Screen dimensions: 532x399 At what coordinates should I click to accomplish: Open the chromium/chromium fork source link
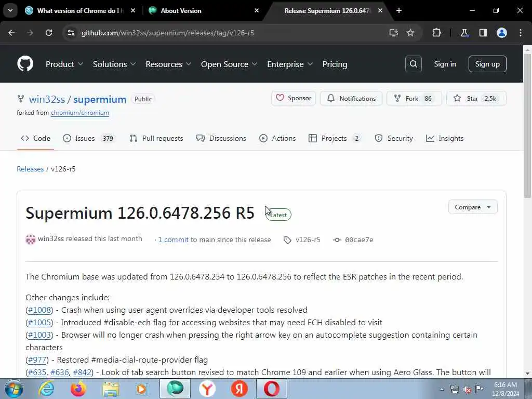pyautogui.click(x=79, y=113)
